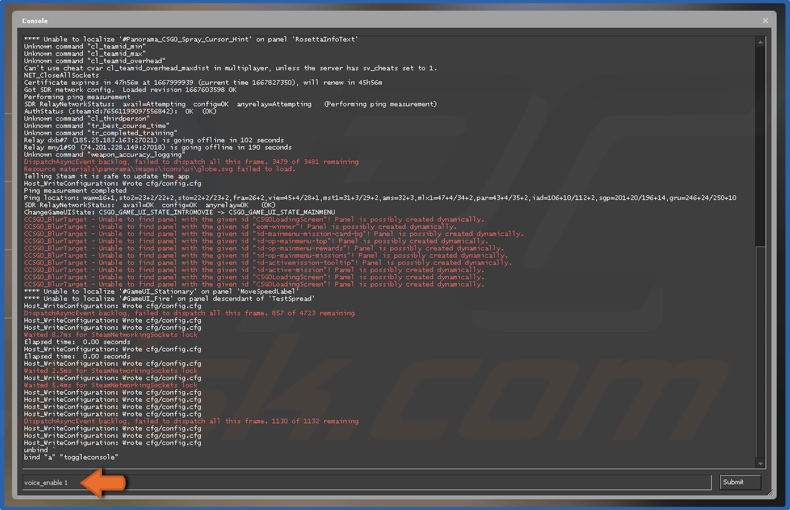Click the BlurTarget "id-op-mainmenu-missions" error line

(266, 255)
